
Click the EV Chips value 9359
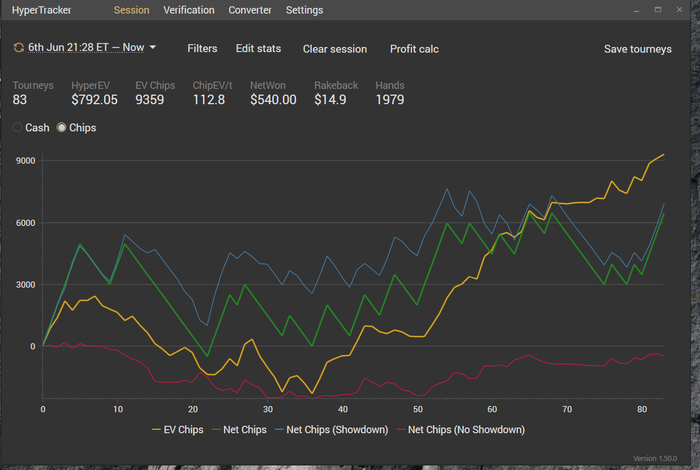click(x=150, y=100)
